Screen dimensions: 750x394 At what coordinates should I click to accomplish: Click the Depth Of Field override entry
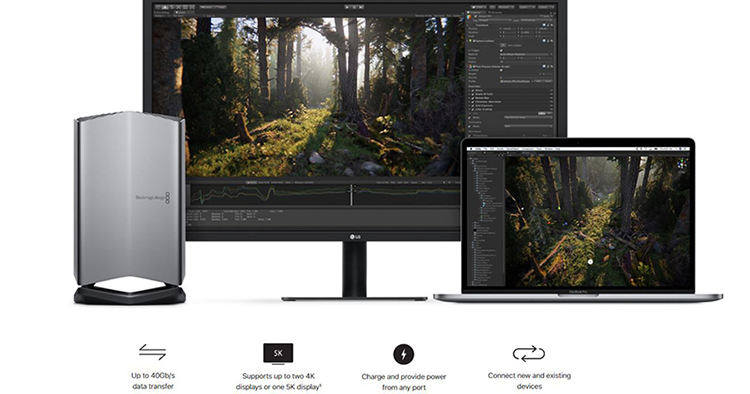point(485,94)
